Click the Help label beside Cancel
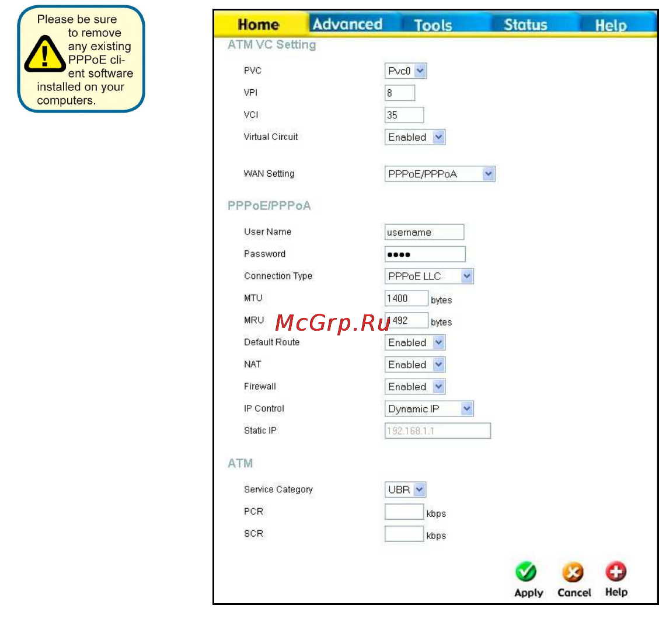 point(616,592)
